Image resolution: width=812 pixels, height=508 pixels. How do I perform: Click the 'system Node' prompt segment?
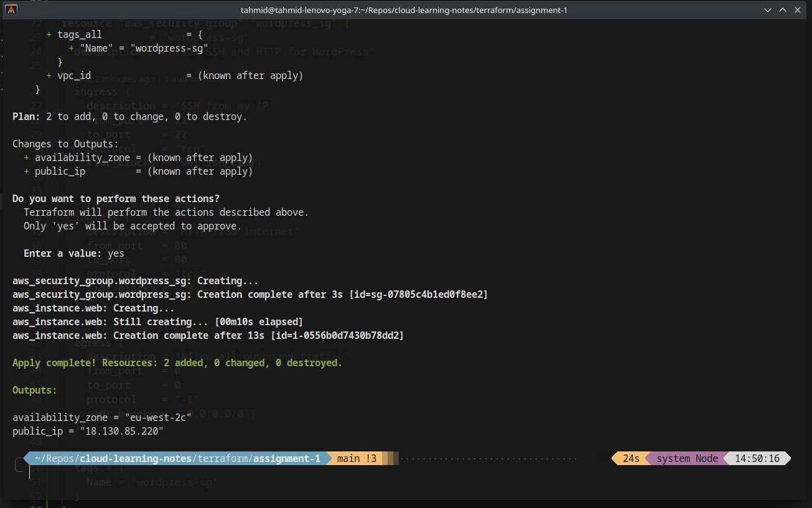point(687,458)
